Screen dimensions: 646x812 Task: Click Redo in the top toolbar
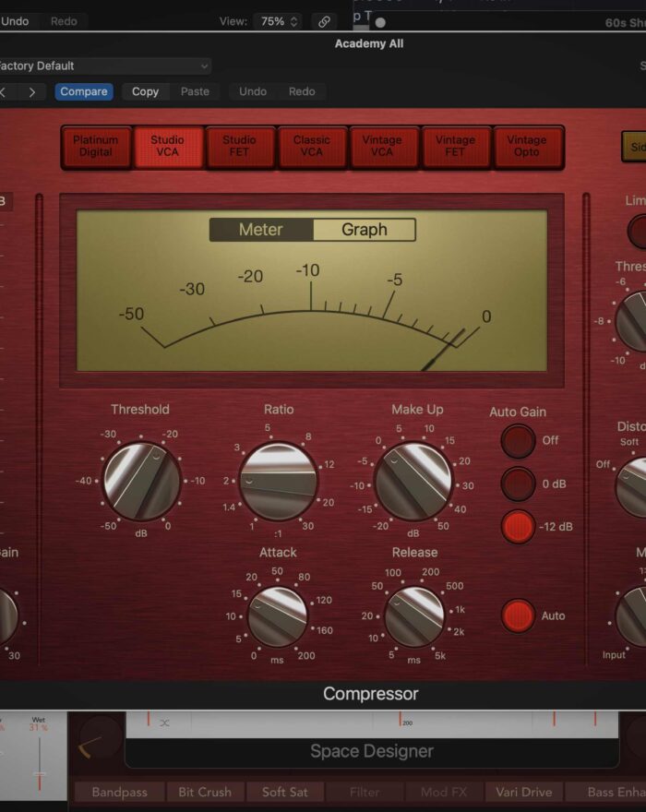point(64,21)
